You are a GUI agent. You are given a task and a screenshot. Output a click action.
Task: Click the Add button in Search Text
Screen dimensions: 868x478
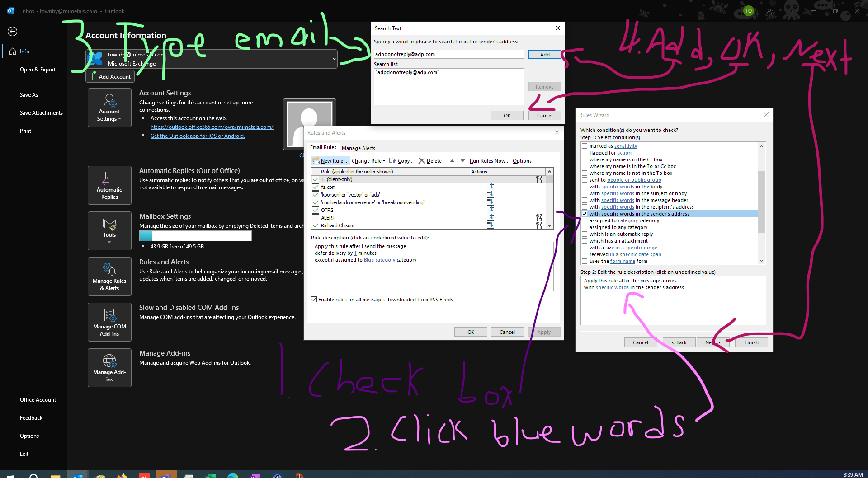click(545, 54)
